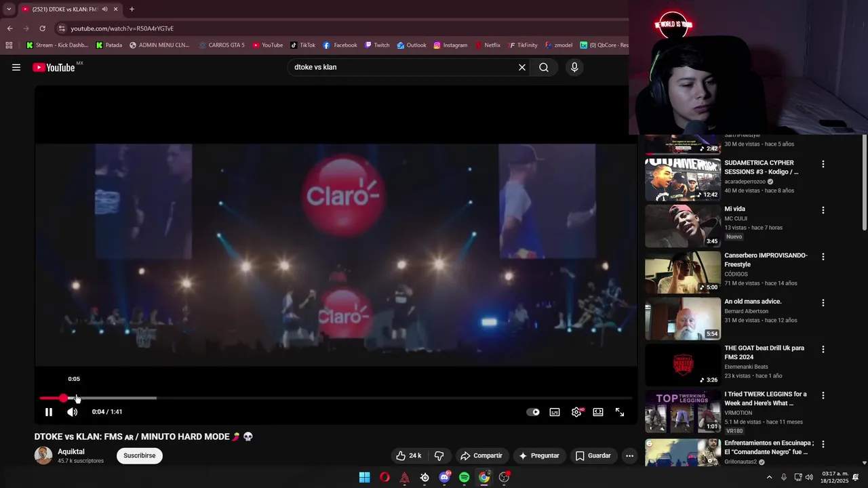Start voice search with the microphone
This screenshot has height=488, width=868.
[574, 67]
